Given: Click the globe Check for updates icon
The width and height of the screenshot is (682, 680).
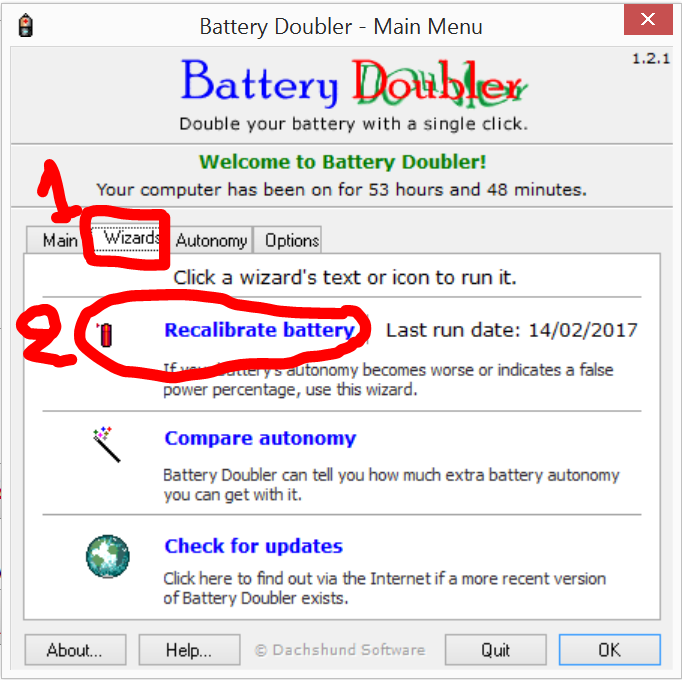Looking at the screenshot, I should (x=107, y=556).
